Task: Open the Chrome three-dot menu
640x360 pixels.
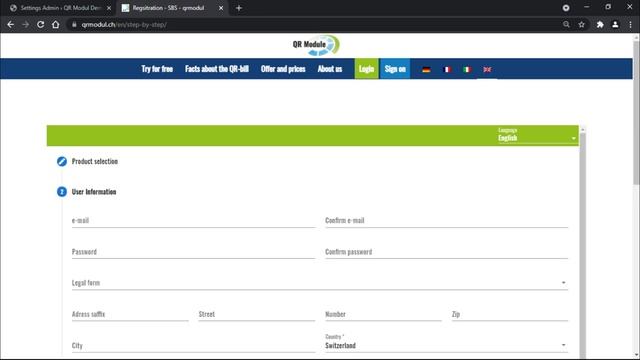Action: click(631, 24)
